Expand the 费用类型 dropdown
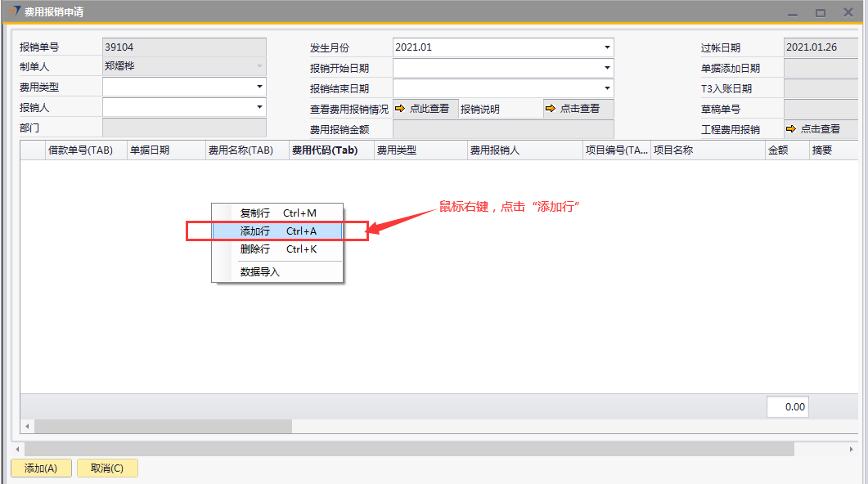The width and height of the screenshot is (868, 484). pyautogui.click(x=259, y=86)
